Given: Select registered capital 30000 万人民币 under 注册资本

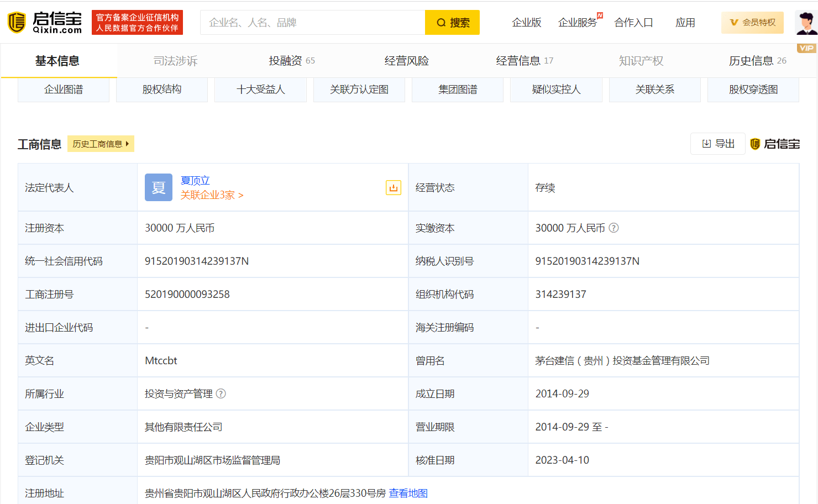Looking at the screenshot, I should [x=180, y=228].
